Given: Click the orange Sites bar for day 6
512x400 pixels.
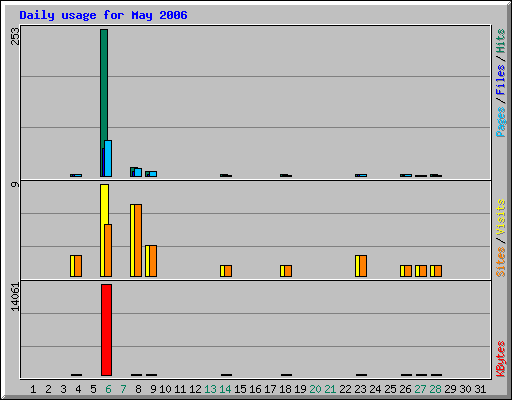Looking at the screenshot, I should pos(108,250).
